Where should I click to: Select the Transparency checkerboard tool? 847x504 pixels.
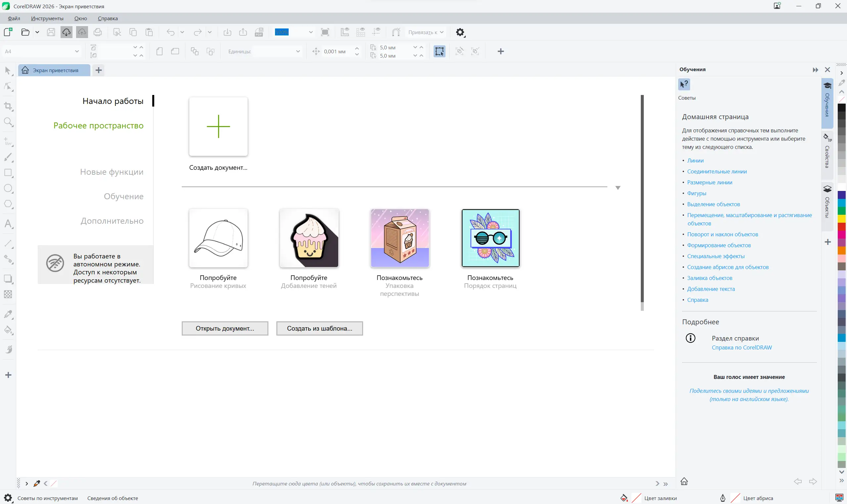(x=8, y=294)
